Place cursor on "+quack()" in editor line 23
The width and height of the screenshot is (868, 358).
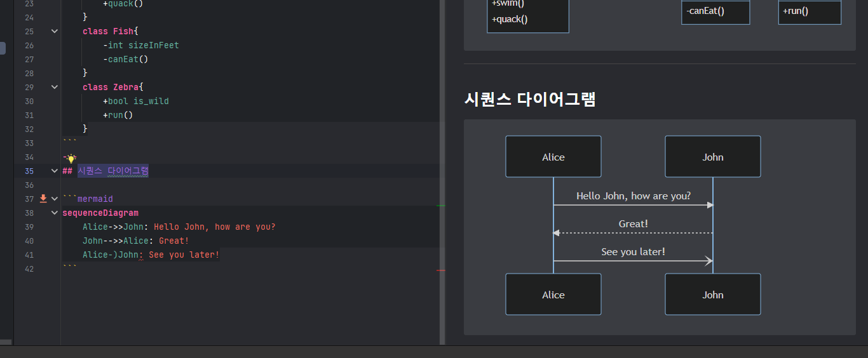click(x=123, y=3)
